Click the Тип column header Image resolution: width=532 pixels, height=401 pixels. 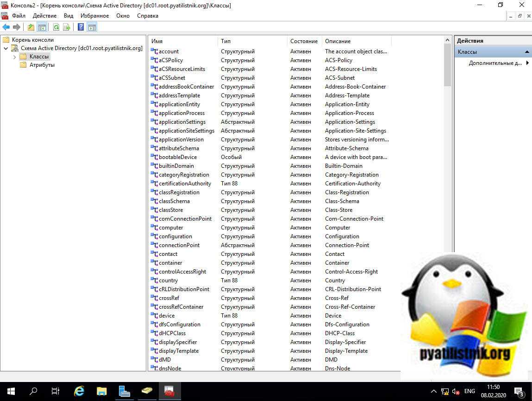pyautogui.click(x=252, y=41)
